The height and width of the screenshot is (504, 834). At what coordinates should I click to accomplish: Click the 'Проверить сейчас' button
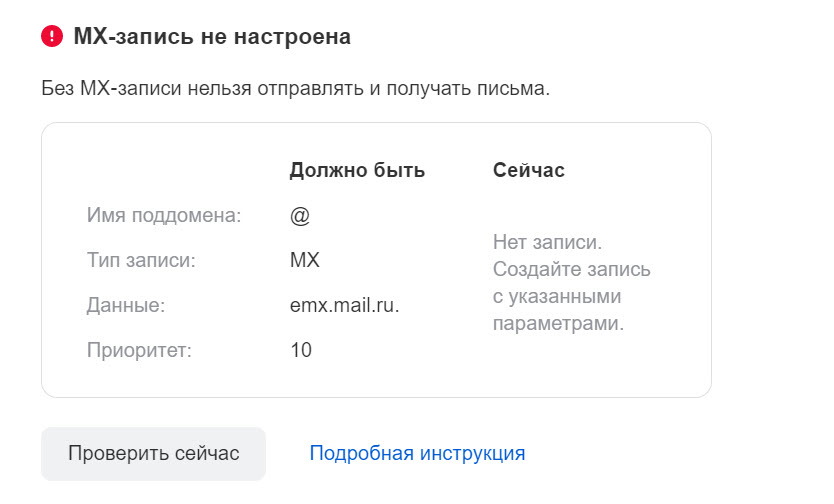153,453
